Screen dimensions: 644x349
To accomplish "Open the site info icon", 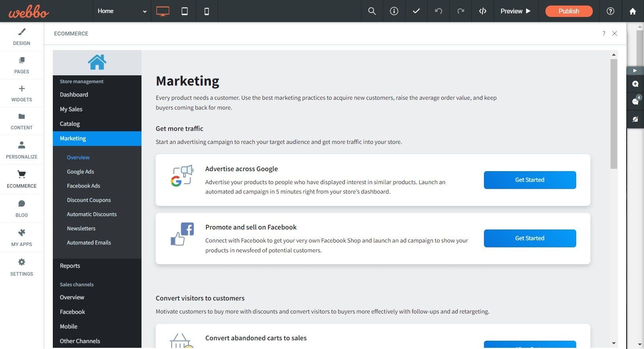I will tap(394, 11).
